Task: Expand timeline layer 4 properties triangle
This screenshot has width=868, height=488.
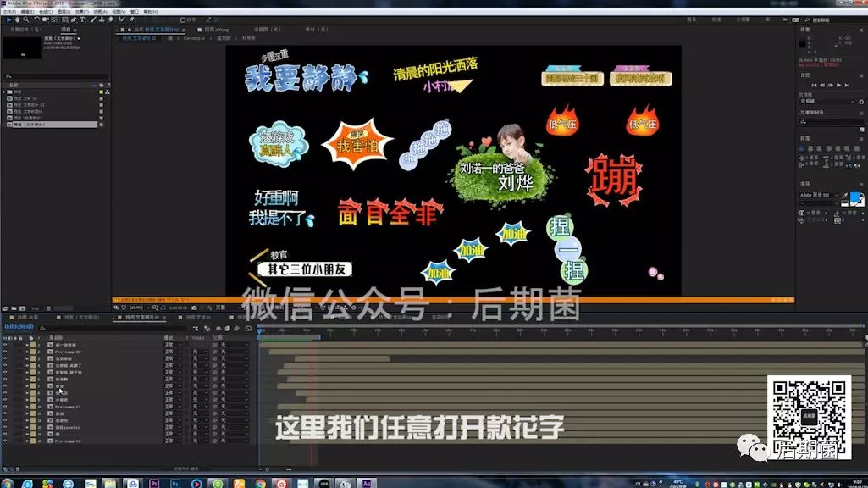Action: (x=27, y=366)
